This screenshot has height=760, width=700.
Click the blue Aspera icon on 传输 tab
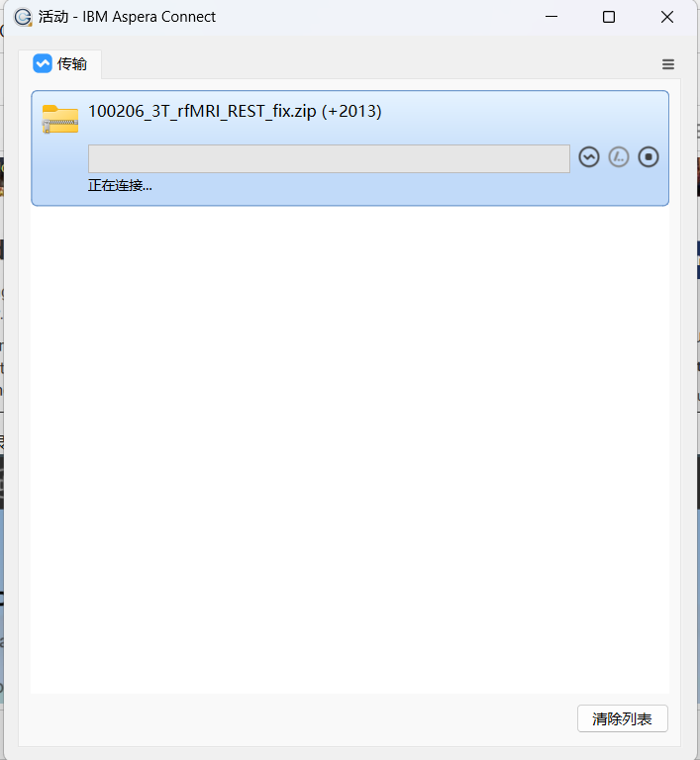pyautogui.click(x=43, y=63)
